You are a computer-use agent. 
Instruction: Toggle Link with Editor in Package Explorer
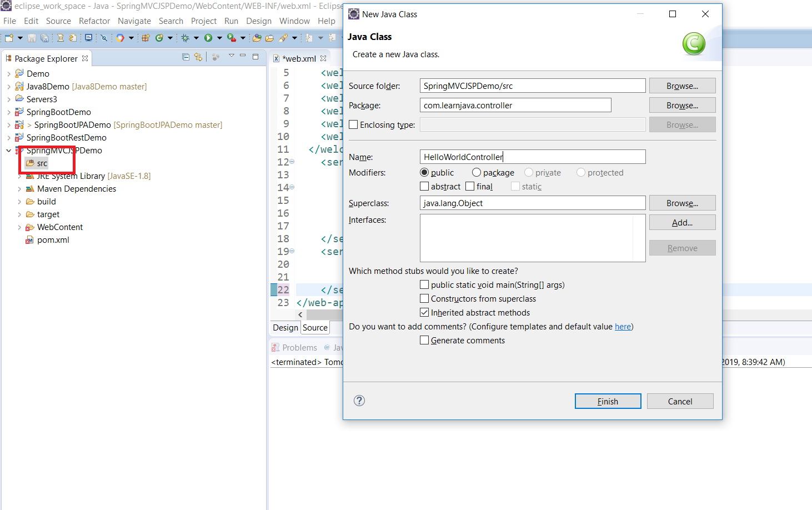tap(198, 57)
